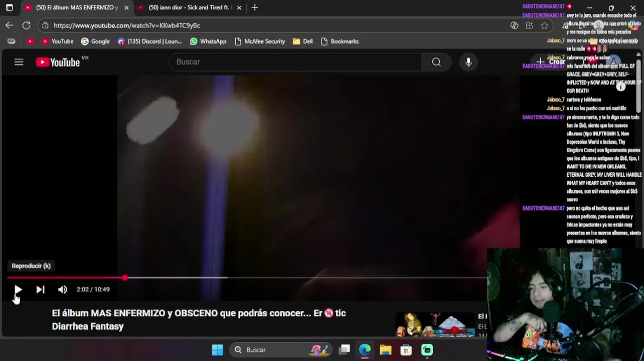Expand the Bookmarks folder
This screenshot has height=361, width=644.
340,41
